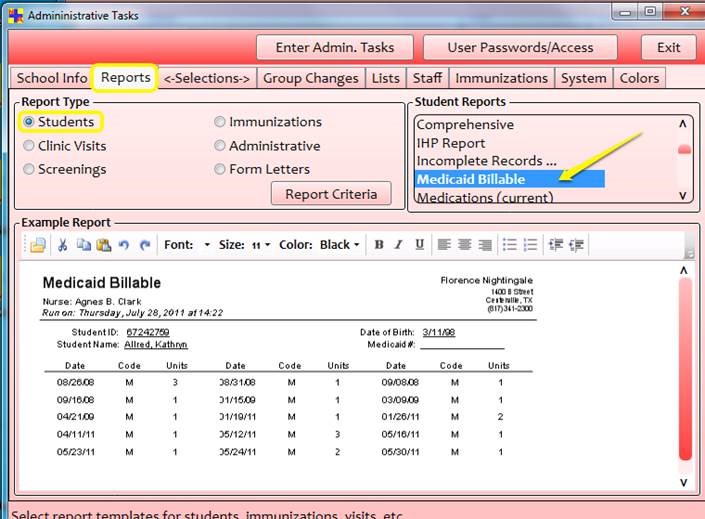Image resolution: width=705 pixels, height=519 pixels.
Task: Open the Colors tab
Action: [639, 78]
